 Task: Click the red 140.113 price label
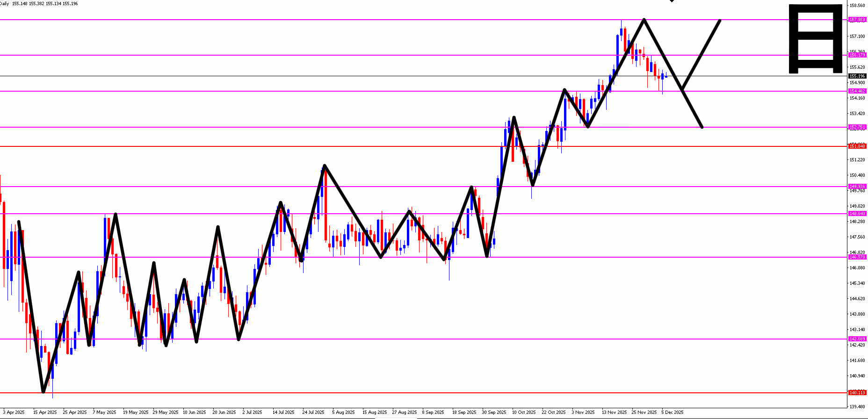point(857,393)
